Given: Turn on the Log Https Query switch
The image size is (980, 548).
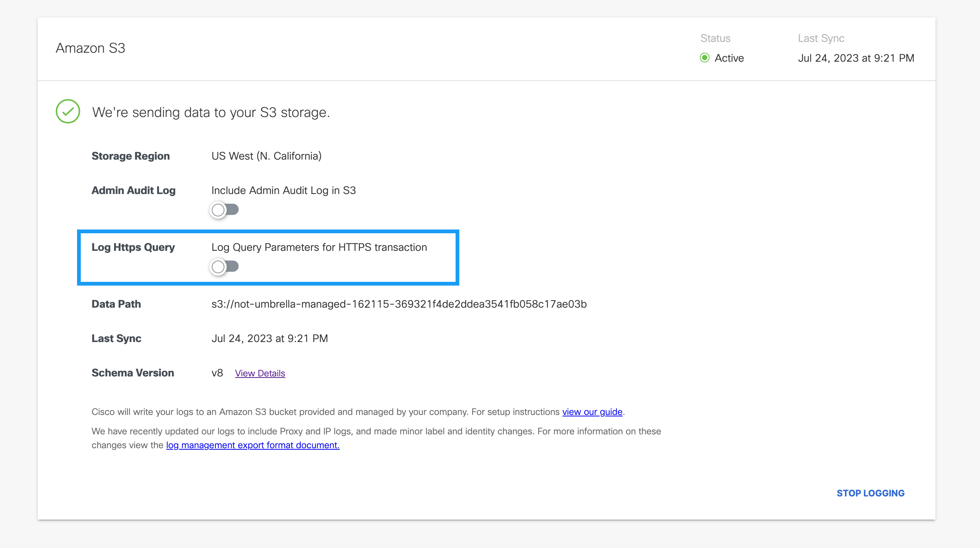Looking at the screenshot, I should click(x=224, y=267).
